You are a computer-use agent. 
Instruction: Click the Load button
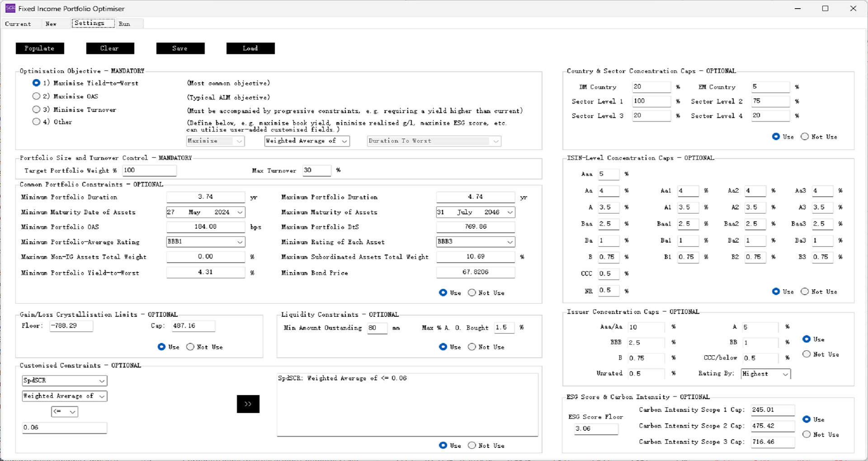[250, 48]
